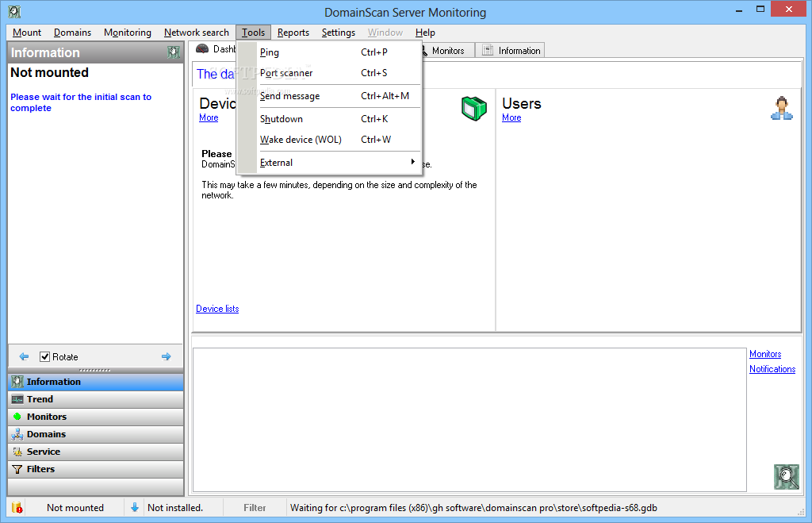Click the Service sidebar icon

click(x=17, y=452)
